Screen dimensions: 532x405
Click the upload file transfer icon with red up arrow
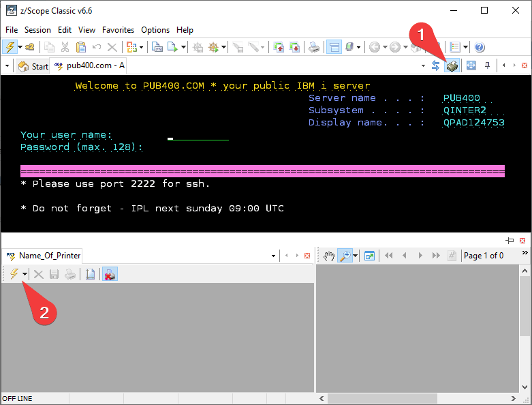tap(279, 47)
